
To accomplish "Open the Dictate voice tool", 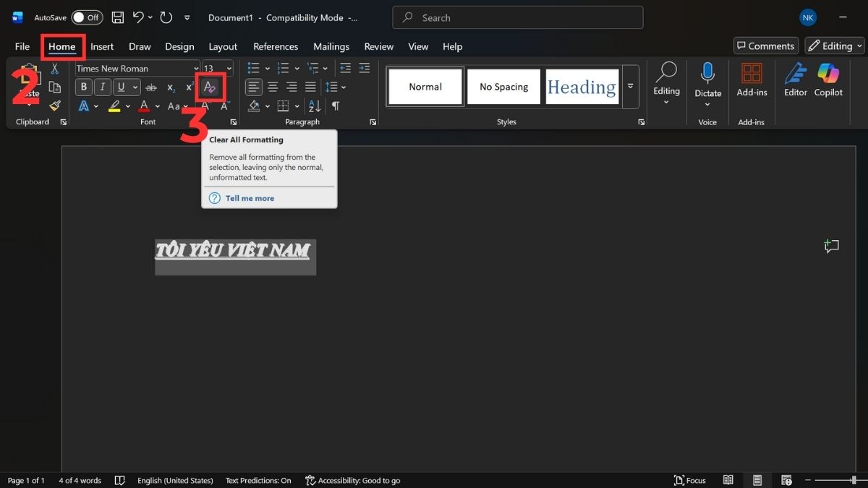I will pos(707,80).
